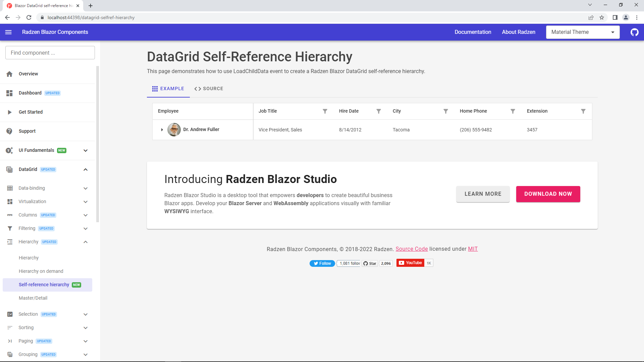Image resolution: width=644 pixels, height=362 pixels.
Task: Click the Grouping icon in sidebar
Action: coord(10,355)
